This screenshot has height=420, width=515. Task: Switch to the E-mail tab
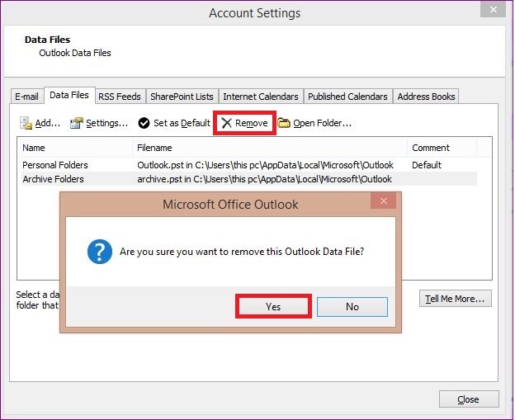(x=26, y=97)
